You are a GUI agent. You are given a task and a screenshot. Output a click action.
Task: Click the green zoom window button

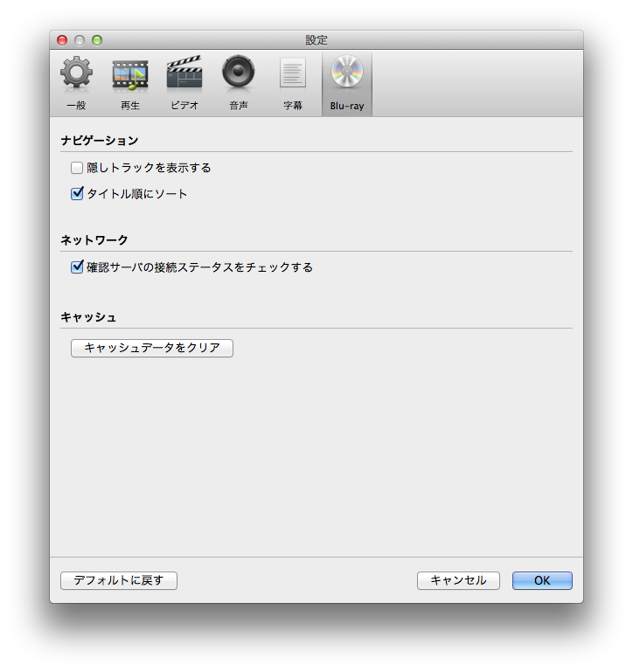pos(97,40)
